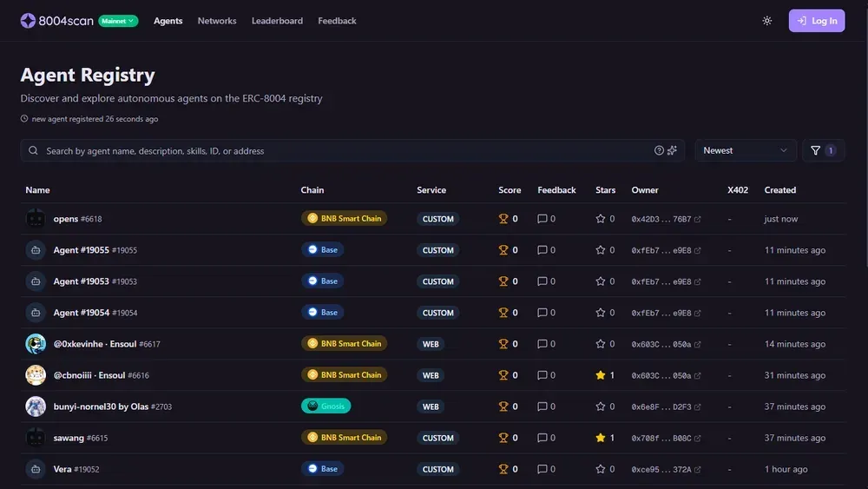Click the Log In button
The width and height of the screenshot is (868, 489).
[817, 21]
